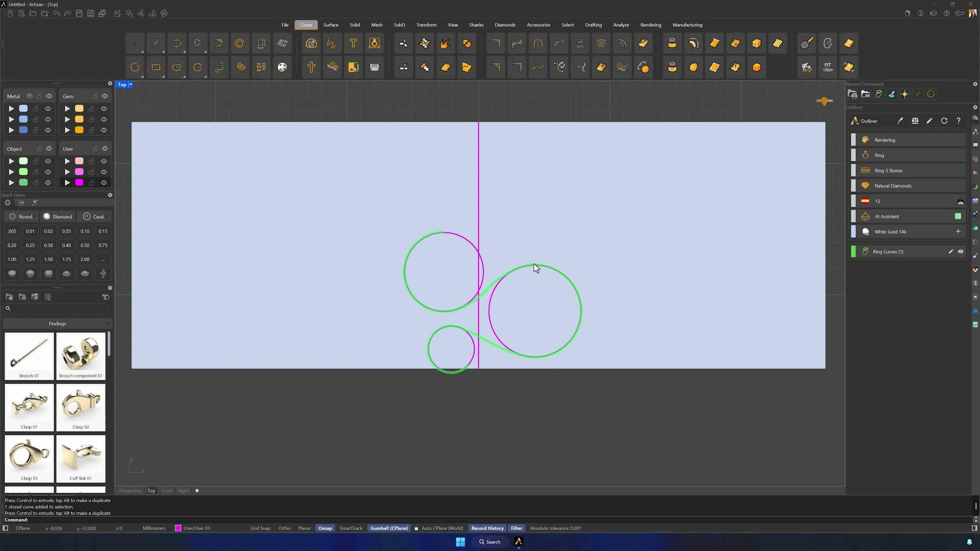Viewport: 980px width, 551px height.
Task: Select 1.00 carat quick gem
Action: 12,259
